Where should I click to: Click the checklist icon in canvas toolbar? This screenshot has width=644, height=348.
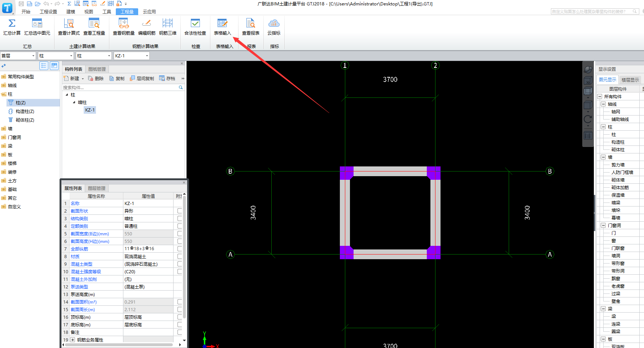point(588,136)
